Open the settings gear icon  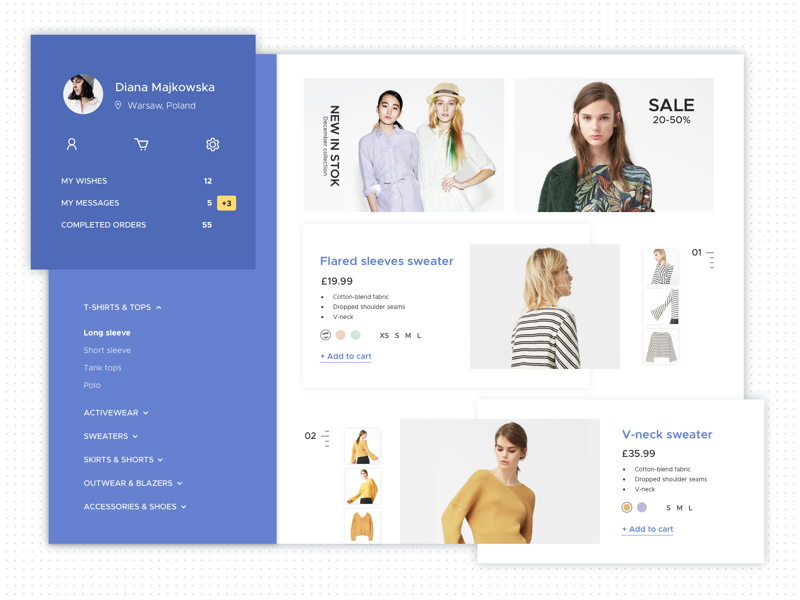[212, 144]
